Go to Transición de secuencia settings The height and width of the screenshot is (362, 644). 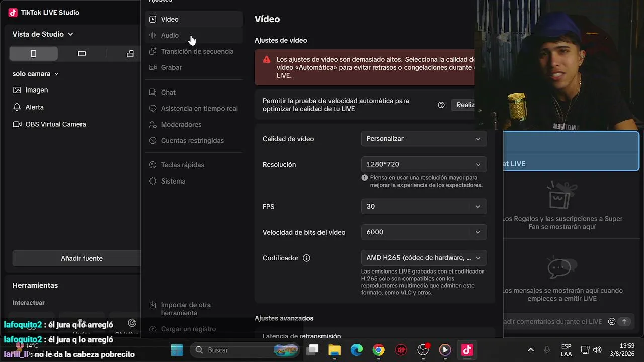[x=194, y=51]
